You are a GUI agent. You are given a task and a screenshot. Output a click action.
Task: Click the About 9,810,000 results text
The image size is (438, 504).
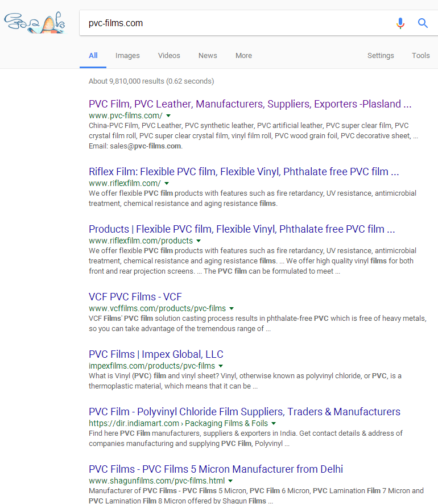[151, 81]
